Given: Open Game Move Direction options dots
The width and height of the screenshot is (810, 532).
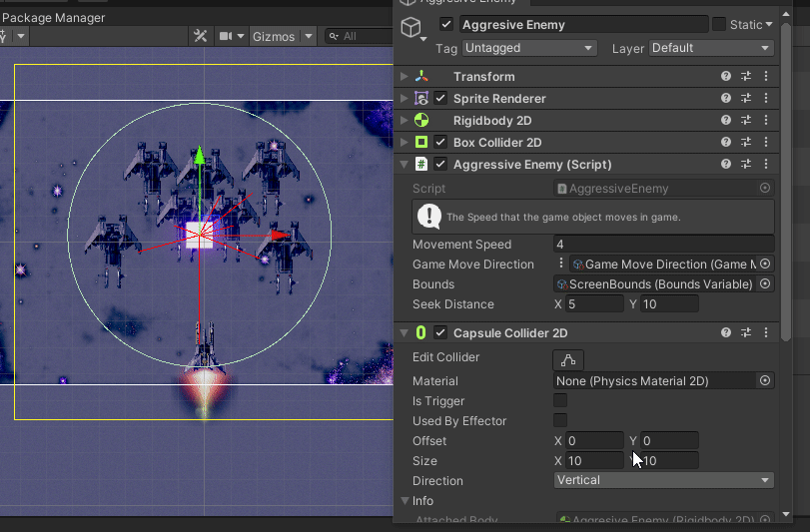Looking at the screenshot, I should (561, 264).
